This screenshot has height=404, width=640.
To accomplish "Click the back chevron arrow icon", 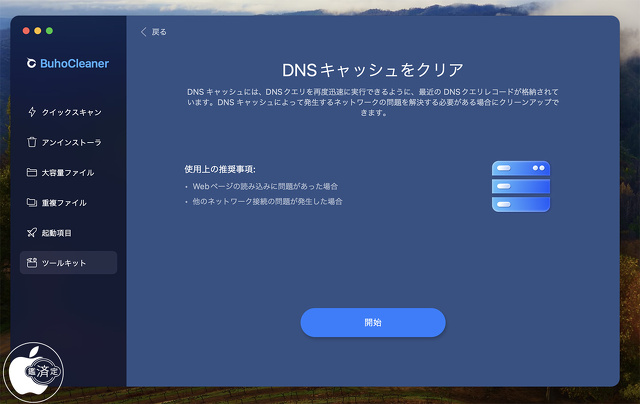I will click(143, 32).
